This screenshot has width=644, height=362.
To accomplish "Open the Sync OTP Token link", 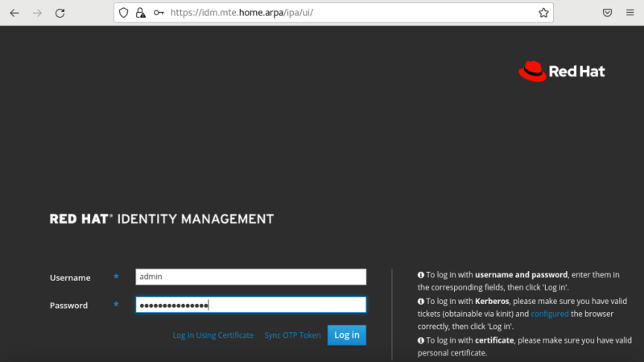I will (x=292, y=335).
